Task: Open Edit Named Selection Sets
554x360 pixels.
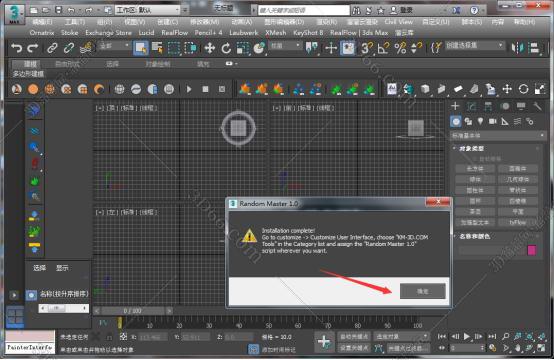Action: (x=436, y=48)
